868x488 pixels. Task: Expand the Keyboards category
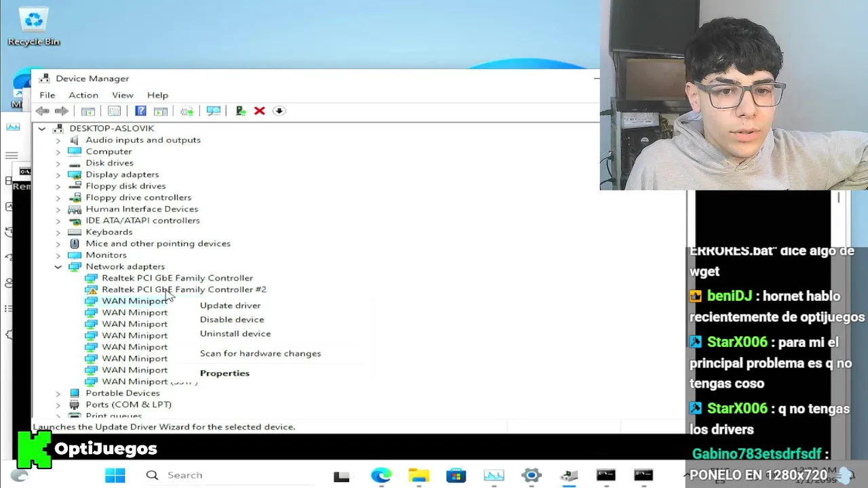(58, 232)
